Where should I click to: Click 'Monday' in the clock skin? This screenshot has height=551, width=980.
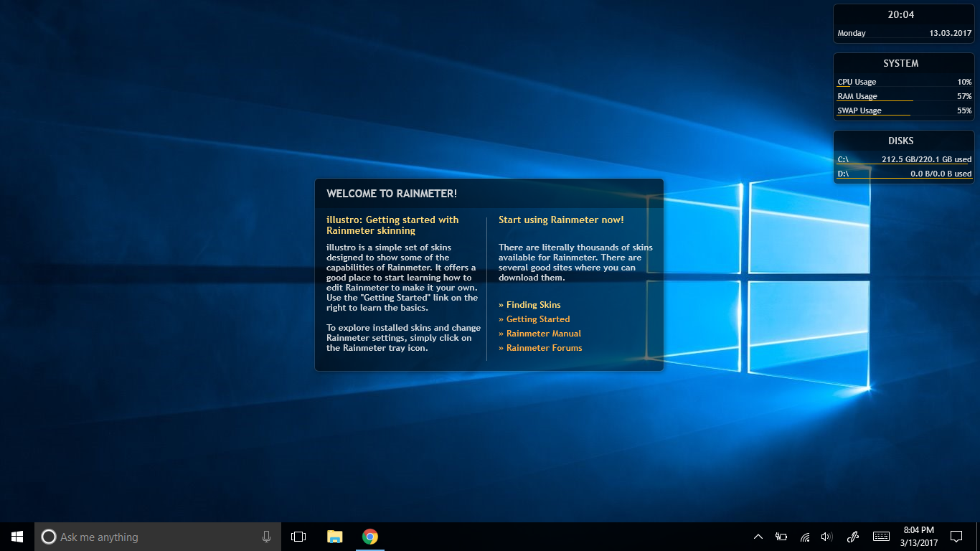852,33
